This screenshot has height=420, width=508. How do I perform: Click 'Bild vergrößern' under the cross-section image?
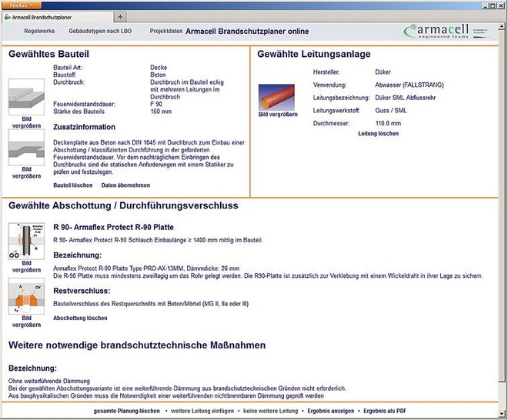tap(27, 172)
